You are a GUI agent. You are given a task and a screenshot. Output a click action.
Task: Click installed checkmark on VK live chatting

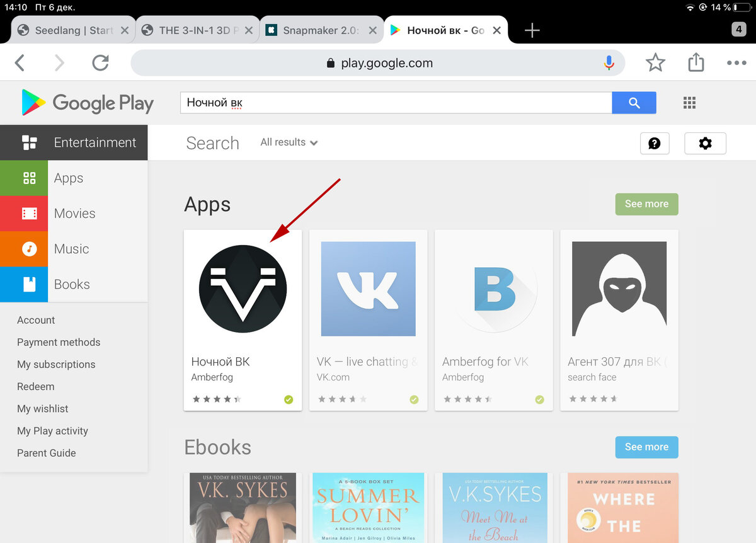[x=414, y=399]
